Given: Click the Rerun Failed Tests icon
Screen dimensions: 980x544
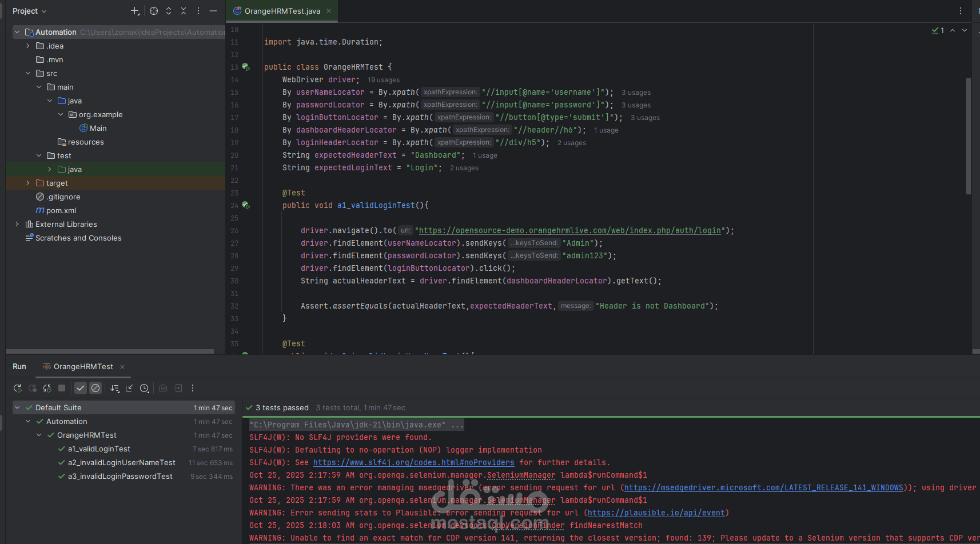Looking at the screenshot, I should tap(33, 388).
